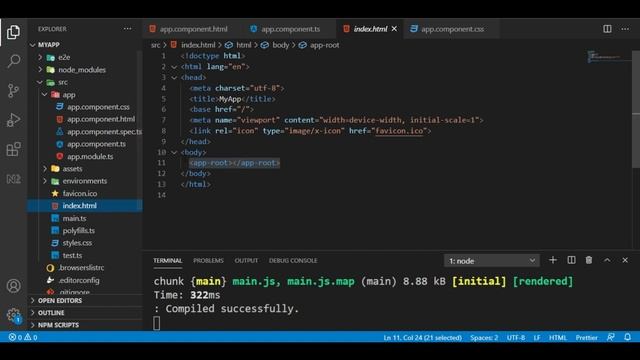Open editor more actions ellipsis
640x360 pixels.
click(x=625, y=29)
